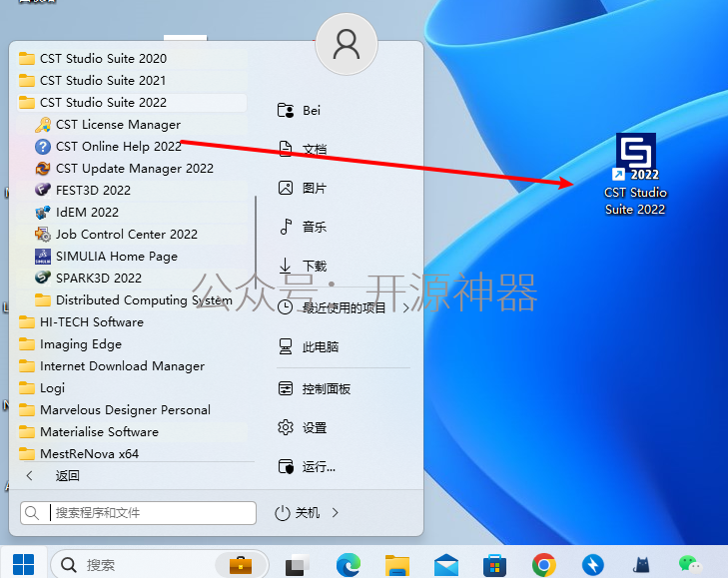Open Microsoft Edge from taskbar
Screen dimensions: 728x578
349,565
